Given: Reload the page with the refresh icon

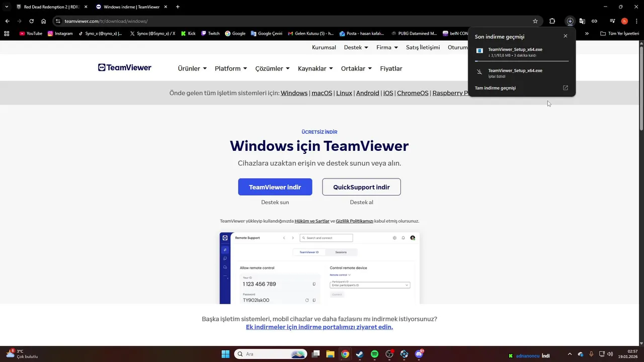Looking at the screenshot, I should [31, 21].
